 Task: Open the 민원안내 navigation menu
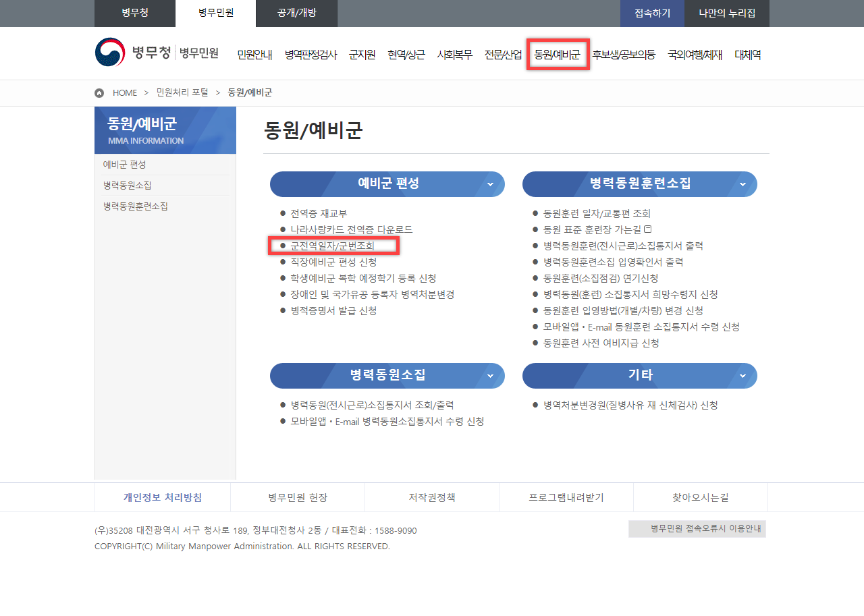coord(254,55)
